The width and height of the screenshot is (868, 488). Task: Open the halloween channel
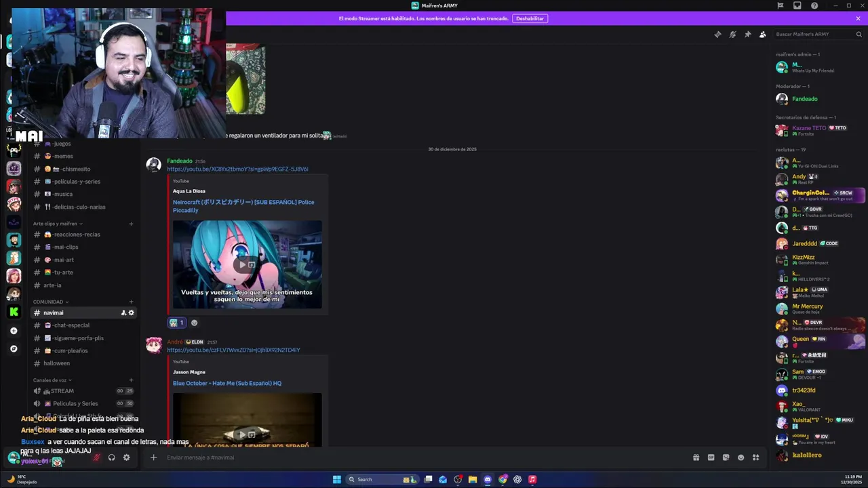[x=56, y=363]
